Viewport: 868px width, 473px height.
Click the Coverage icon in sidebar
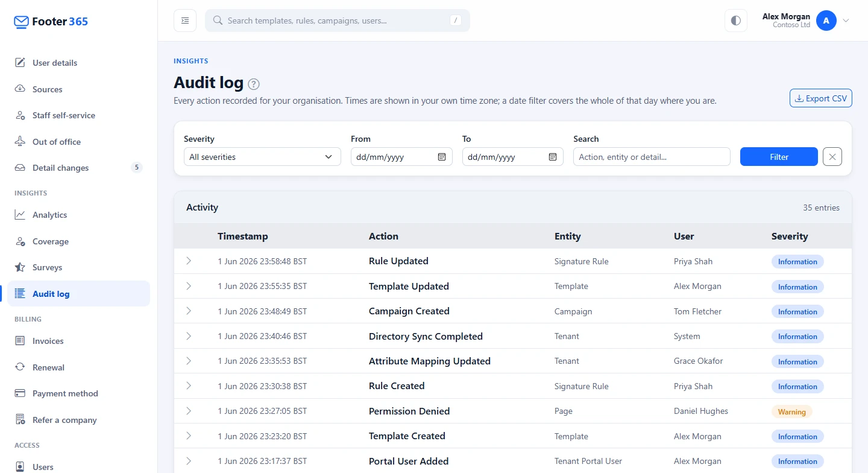coord(20,241)
